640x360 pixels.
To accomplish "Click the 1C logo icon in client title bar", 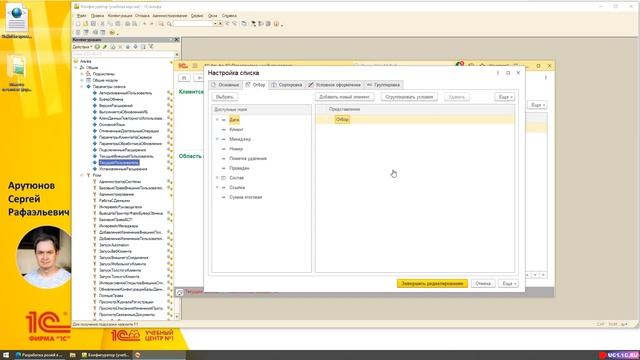I will click(x=182, y=66).
